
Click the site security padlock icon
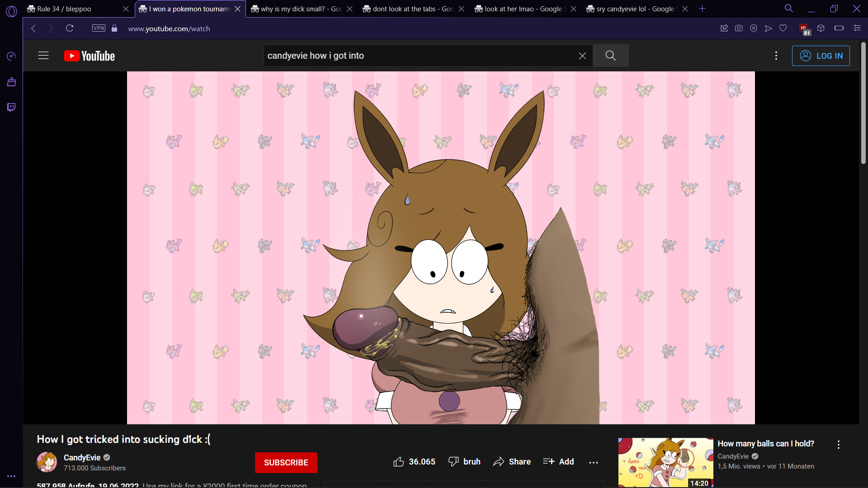[114, 28]
